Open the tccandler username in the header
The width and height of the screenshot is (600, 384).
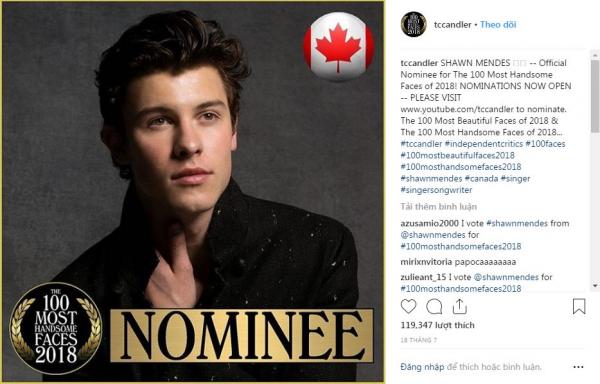pos(453,24)
